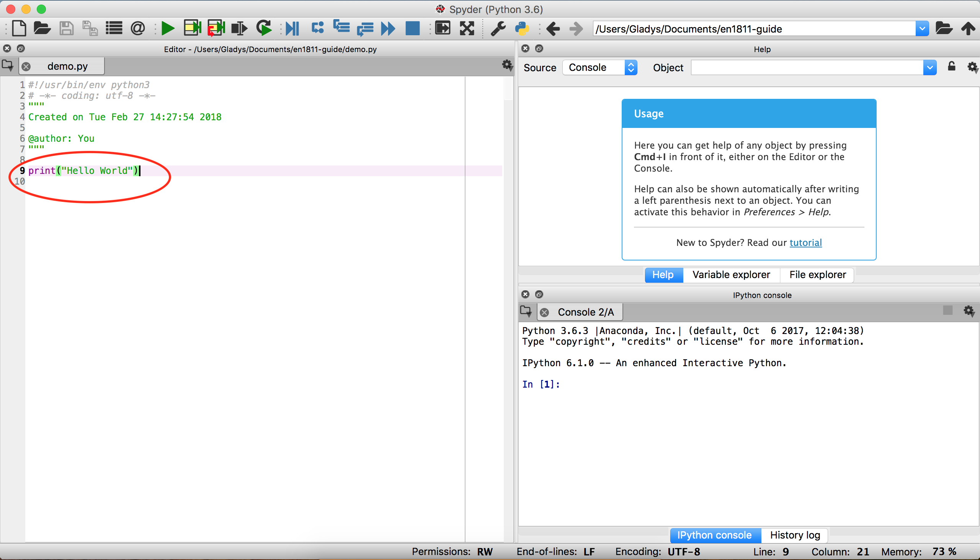Click the Run file (play) button
The image size is (980, 560).
pyautogui.click(x=168, y=28)
